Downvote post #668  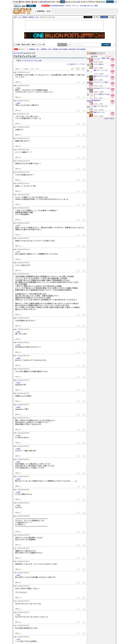84,97
